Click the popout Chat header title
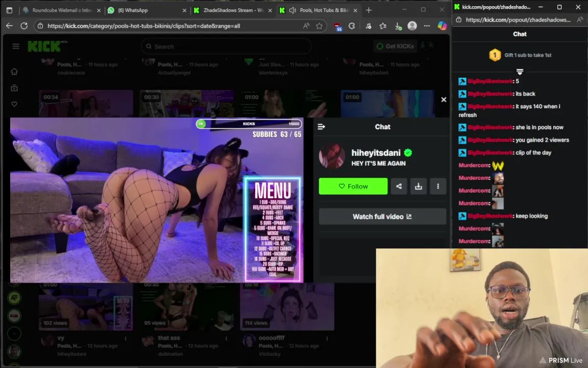Viewport: 588px width, 368px height. pyautogui.click(x=520, y=34)
